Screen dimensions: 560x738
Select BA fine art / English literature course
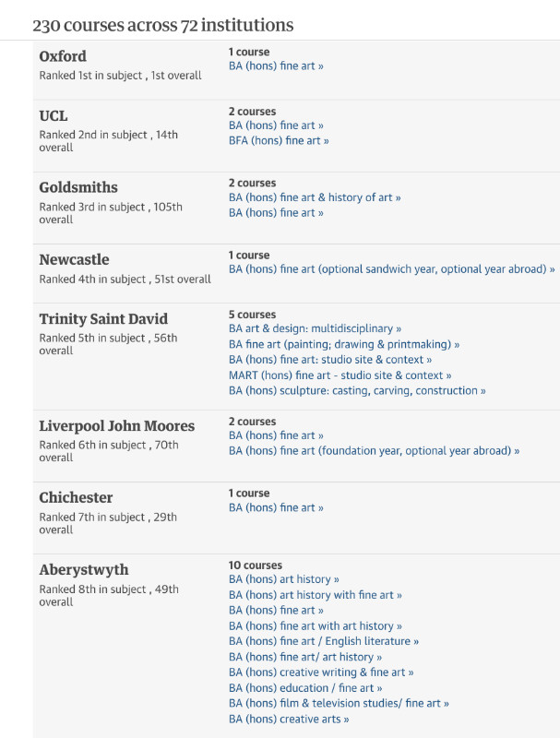[324, 641]
